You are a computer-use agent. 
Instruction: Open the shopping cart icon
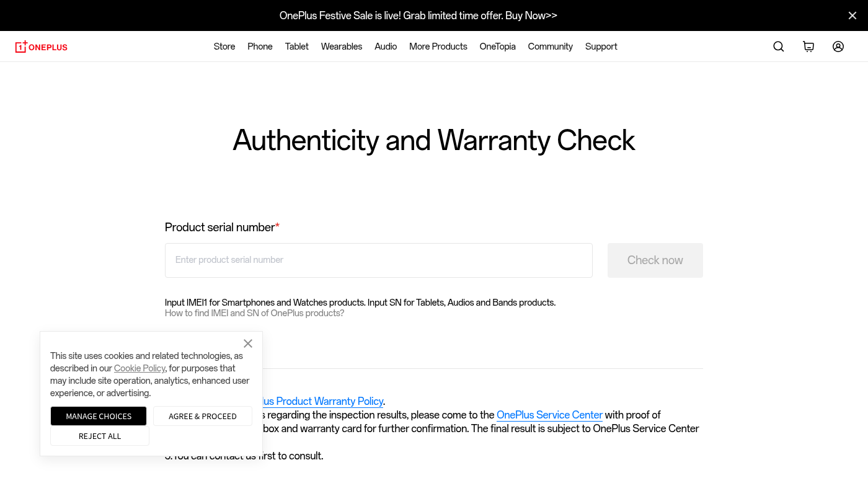tap(808, 46)
